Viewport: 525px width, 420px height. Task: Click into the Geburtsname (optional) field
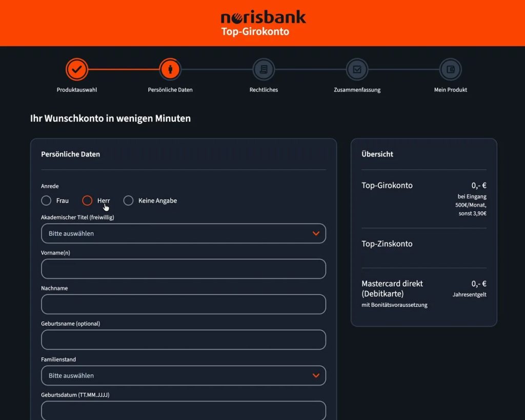click(x=184, y=339)
